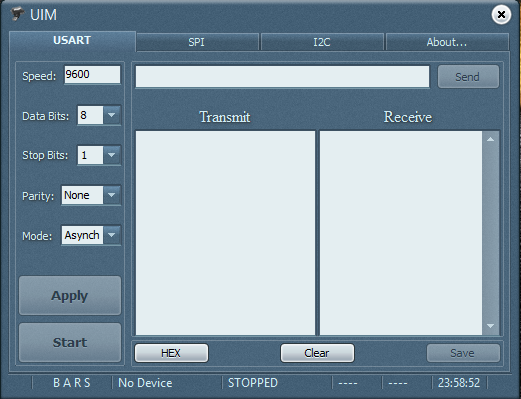Expand the Parity dropdown showing None
The image size is (521, 399).
click(111, 195)
